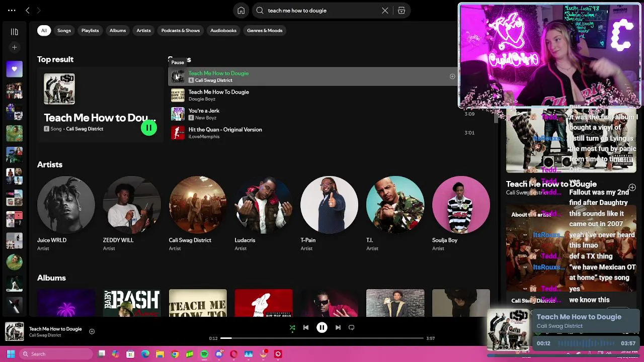The image size is (644, 362).
Task: Open Discord from the taskbar
Action: tap(219, 354)
